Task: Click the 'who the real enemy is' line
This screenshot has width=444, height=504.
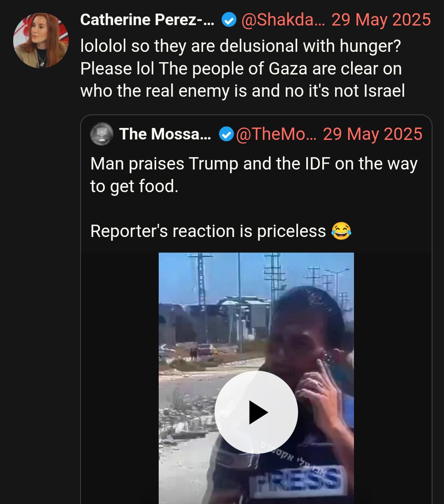Action: point(243,91)
